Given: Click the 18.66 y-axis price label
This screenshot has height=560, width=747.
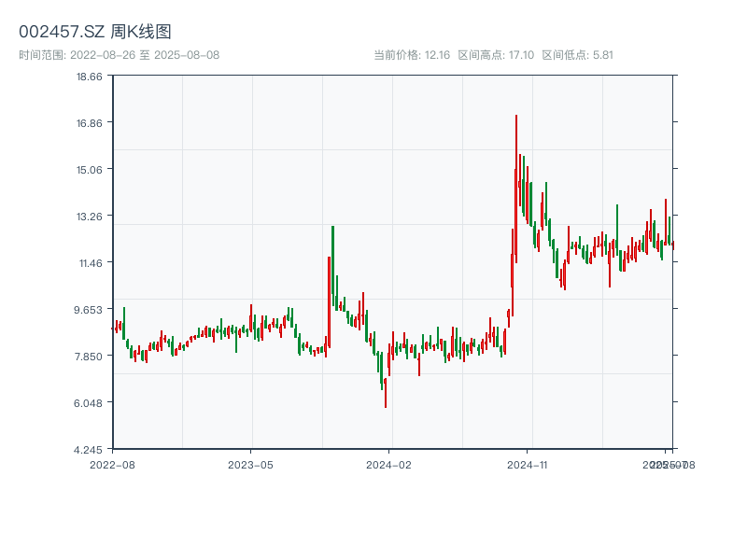Looking at the screenshot, I should [x=90, y=77].
